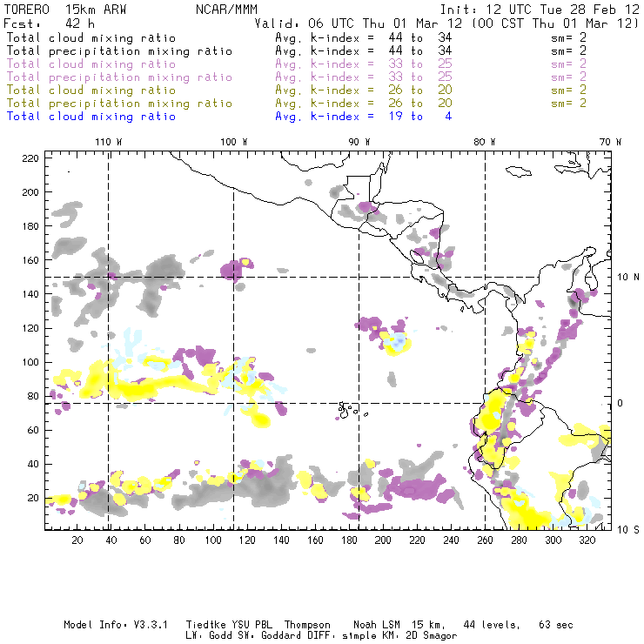Viewport: 644px width, 644px height.
Task: Select the purple 'Total precipitation mixing ratio' legend label
Action: coord(119,77)
